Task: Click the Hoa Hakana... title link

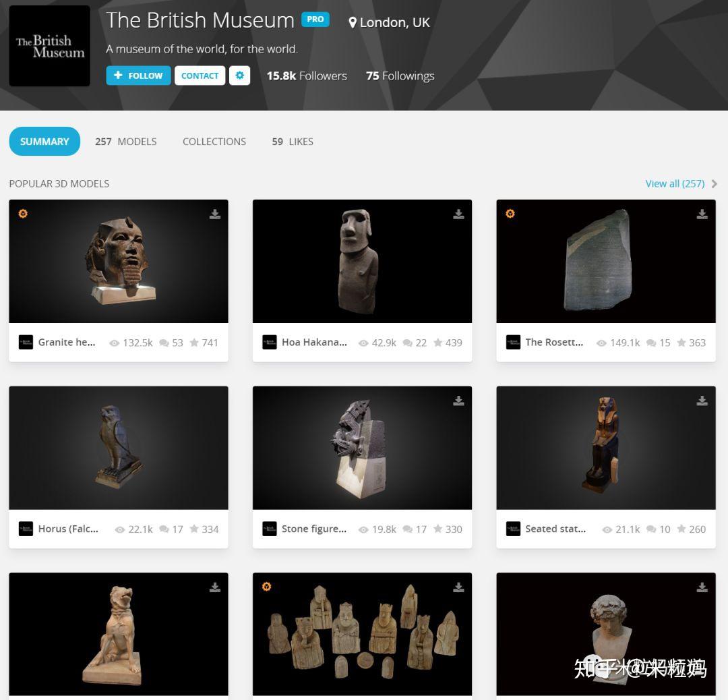Action: [314, 343]
